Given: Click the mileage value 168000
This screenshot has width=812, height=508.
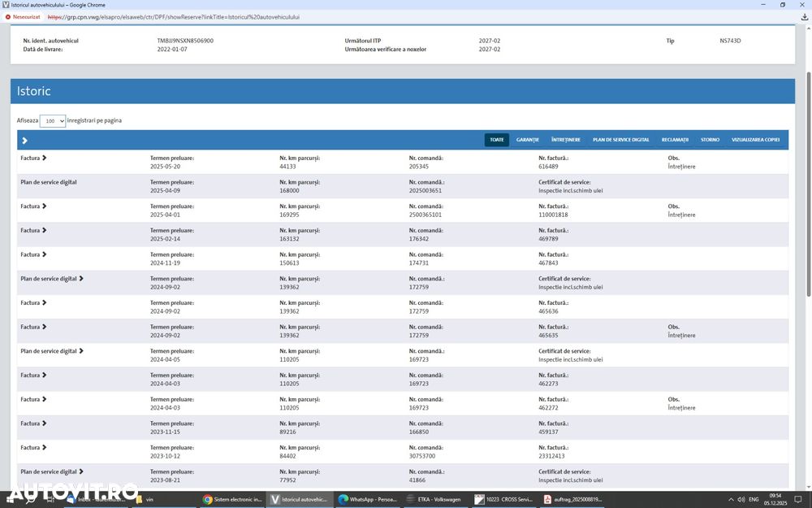Looking at the screenshot, I should (290, 191).
